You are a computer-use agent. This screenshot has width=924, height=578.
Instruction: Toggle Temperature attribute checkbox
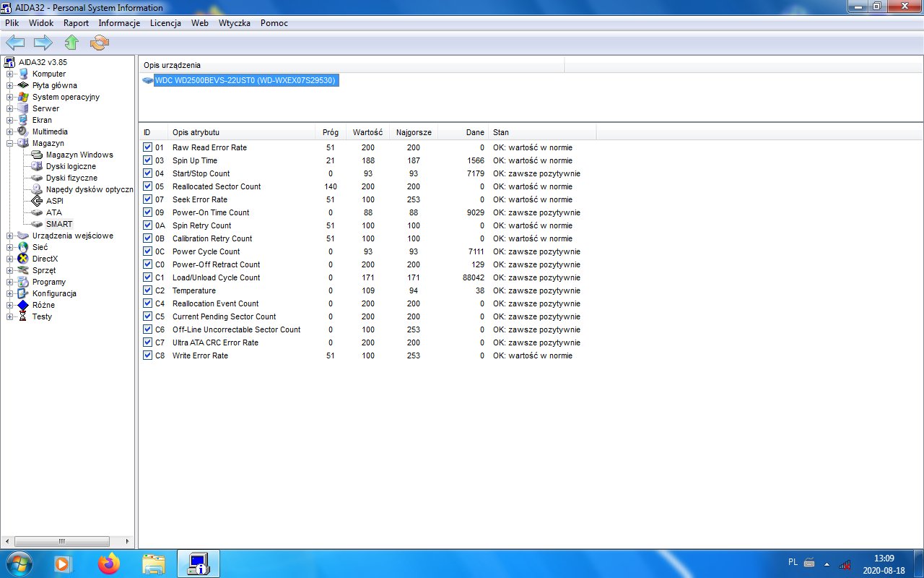[147, 290]
